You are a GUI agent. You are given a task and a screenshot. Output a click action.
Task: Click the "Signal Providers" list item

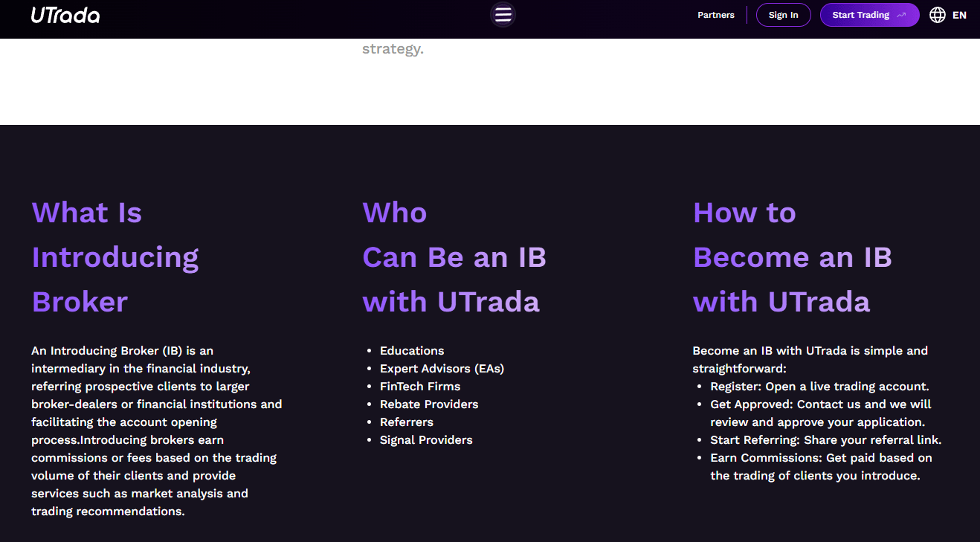pyautogui.click(x=426, y=440)
